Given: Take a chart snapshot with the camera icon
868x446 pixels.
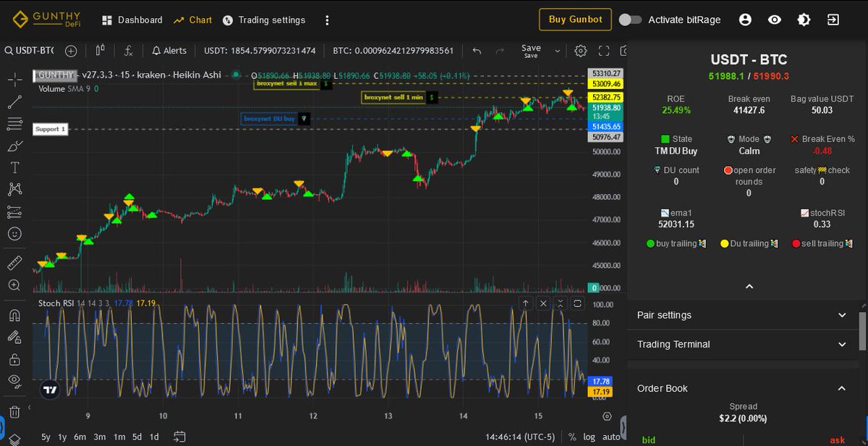Looking at the screenshot, I should pyautogui.click(x=625, y=51).
